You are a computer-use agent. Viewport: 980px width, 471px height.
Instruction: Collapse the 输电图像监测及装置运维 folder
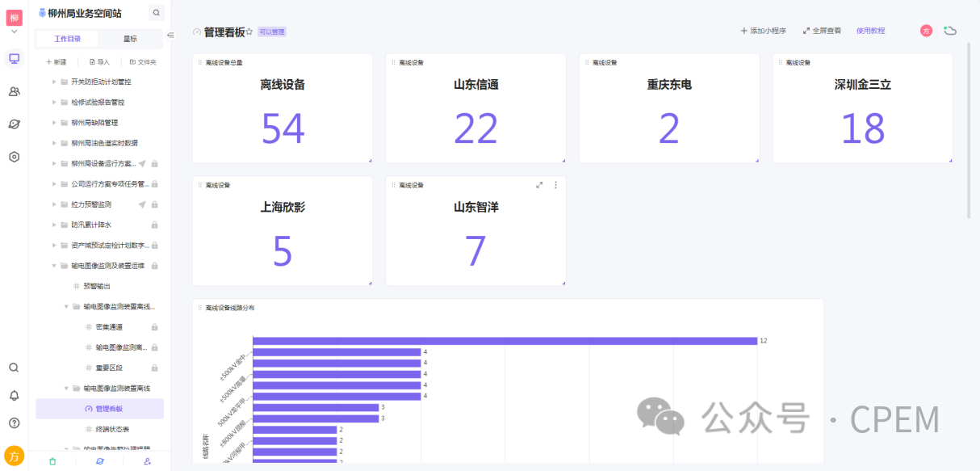coord(54,266)
